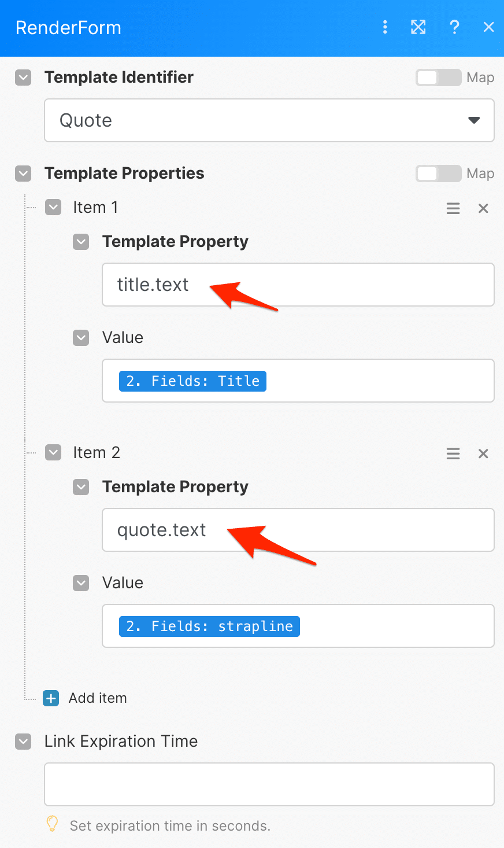This screenshot has width=504, height=848.
Task: Collapse Item 1 with its chevron
Action: tap(53, 207)
